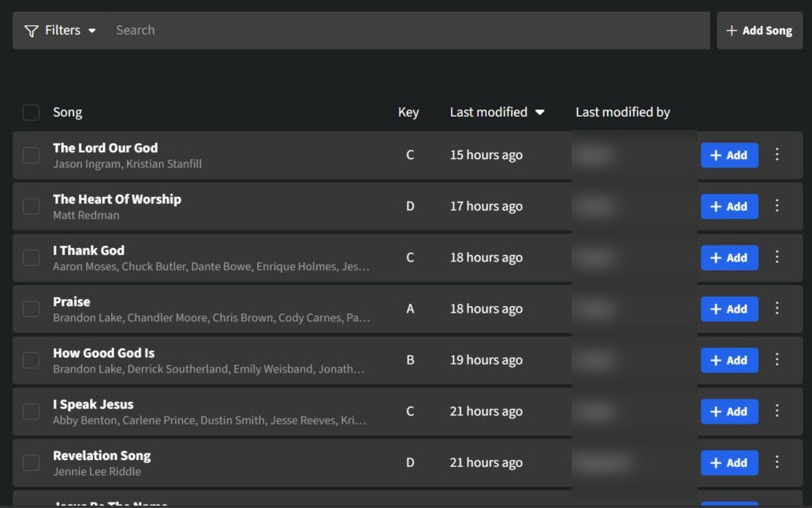Click the author name Matt Redman
The height and width of the screenshot is (508, 812).
(86, 215)
